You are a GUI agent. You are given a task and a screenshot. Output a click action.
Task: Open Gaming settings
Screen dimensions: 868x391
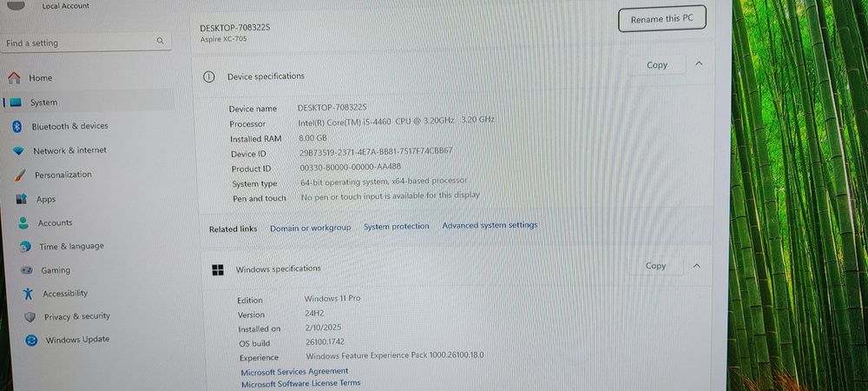coord(56,270)
